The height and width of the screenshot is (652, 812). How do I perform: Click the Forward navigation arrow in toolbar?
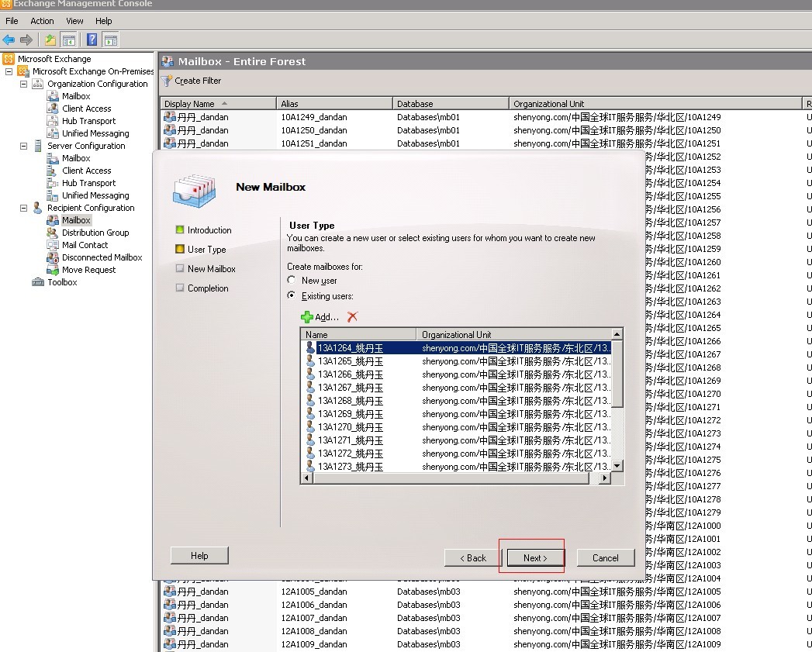[26, 40]
